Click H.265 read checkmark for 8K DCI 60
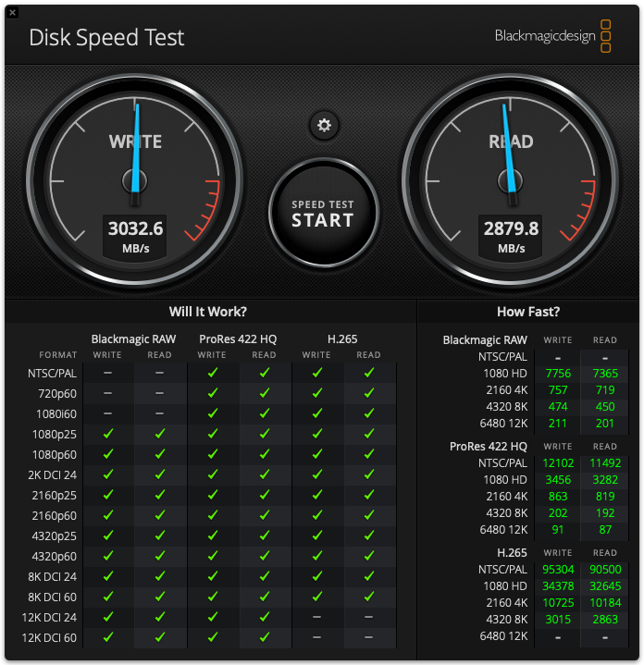This screenshot has height=665, width=644. coord(369,597)
